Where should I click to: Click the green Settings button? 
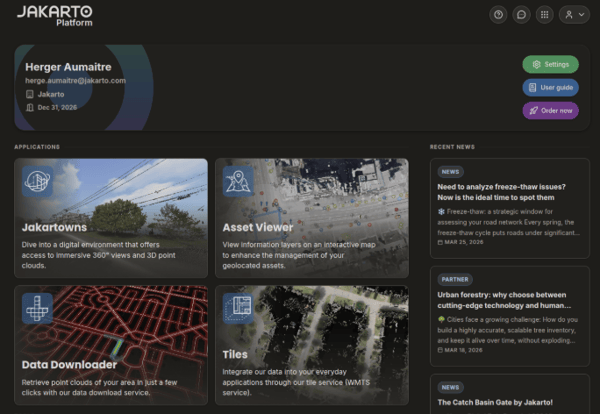(550, 64)
